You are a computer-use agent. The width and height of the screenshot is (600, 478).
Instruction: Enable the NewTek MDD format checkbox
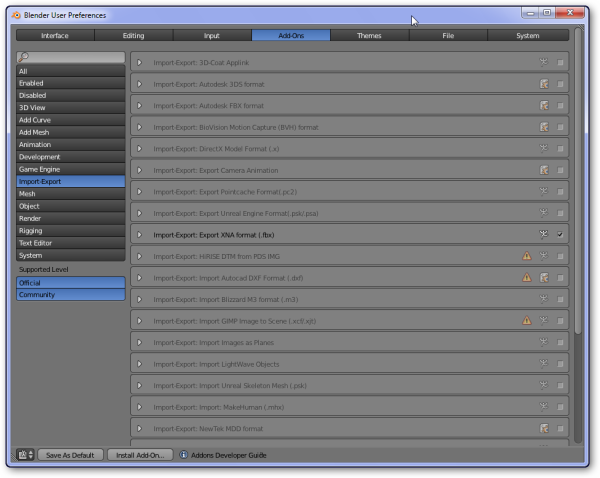[x=560, y=428]
